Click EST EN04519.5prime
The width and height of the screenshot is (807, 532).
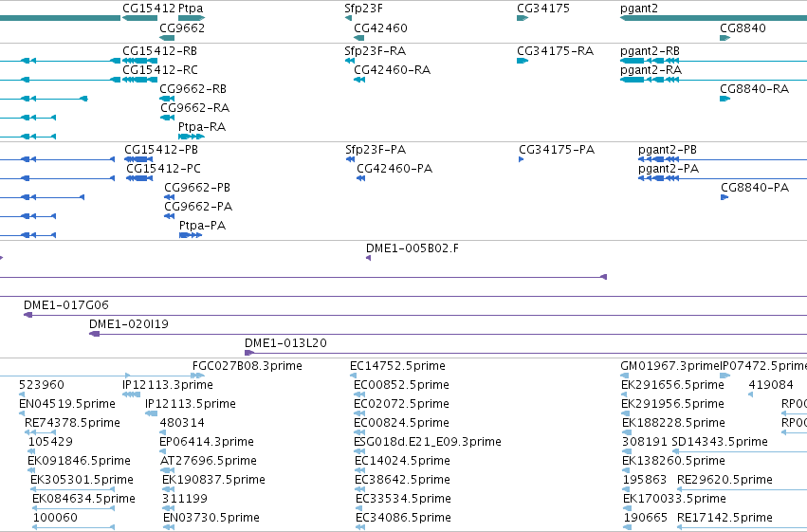[67, 404]
